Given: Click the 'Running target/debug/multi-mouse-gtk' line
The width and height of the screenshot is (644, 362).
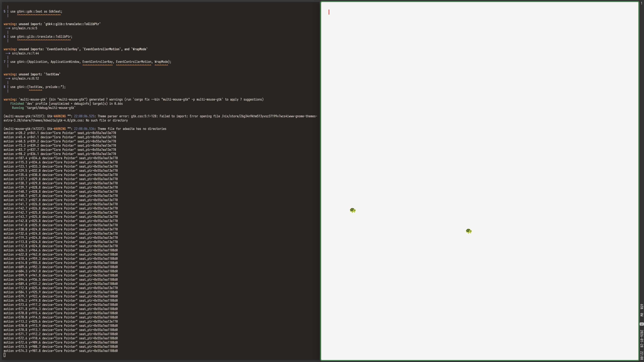Looking at the screenshot, I should [x=44, y=108].
